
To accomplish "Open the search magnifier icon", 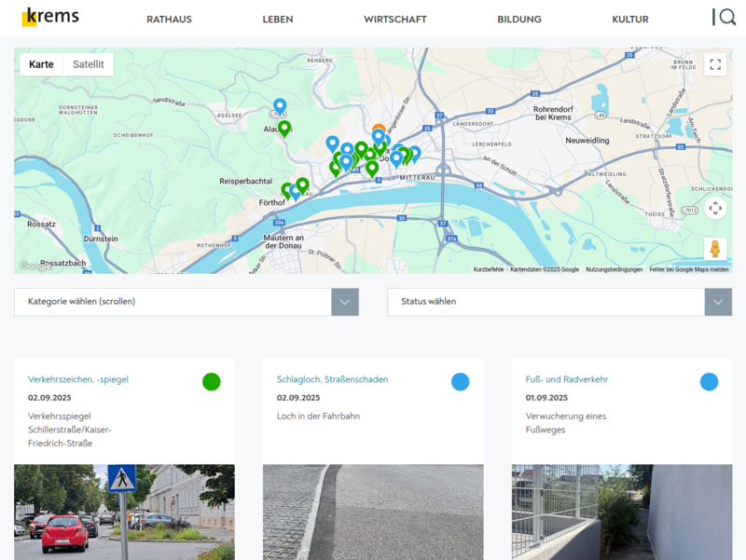I will [x=726, y=17].
